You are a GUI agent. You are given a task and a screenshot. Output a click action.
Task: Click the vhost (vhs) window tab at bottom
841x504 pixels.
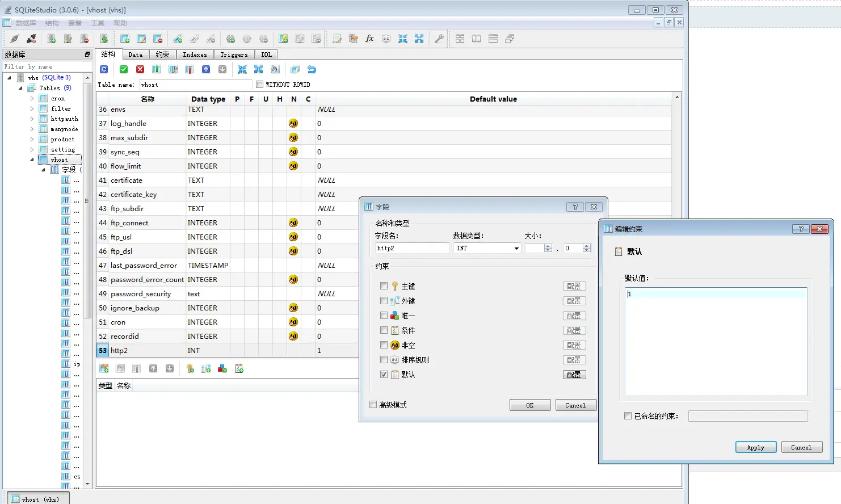point(39,499)
